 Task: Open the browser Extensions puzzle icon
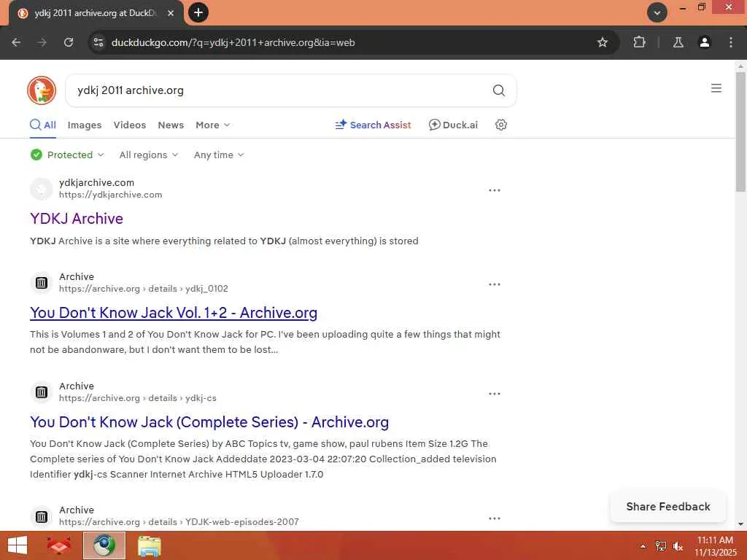coord(639,42)
